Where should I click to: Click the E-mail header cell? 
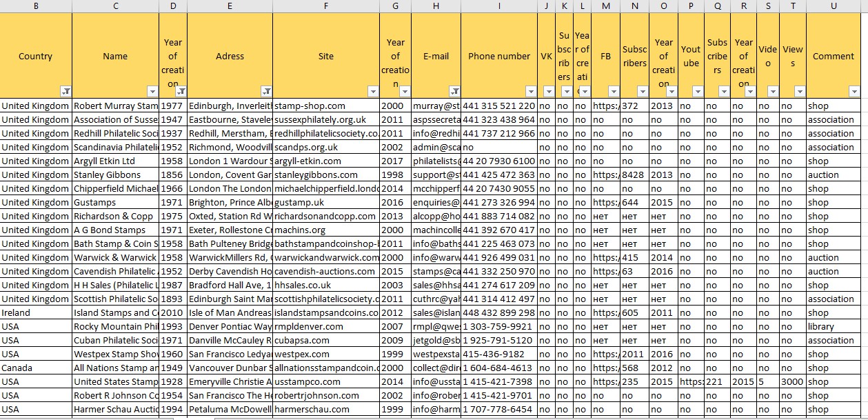coord(436,56)
